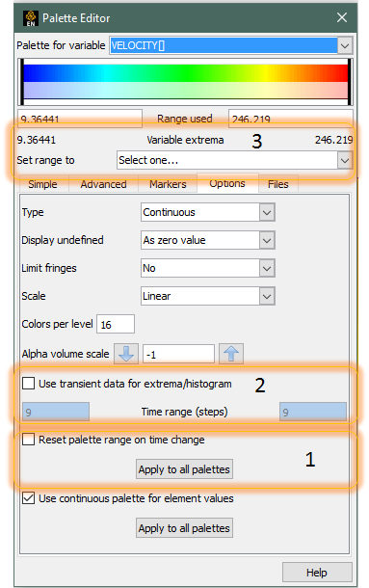
Task: Open the Files tab
Action: coord(277,184)
